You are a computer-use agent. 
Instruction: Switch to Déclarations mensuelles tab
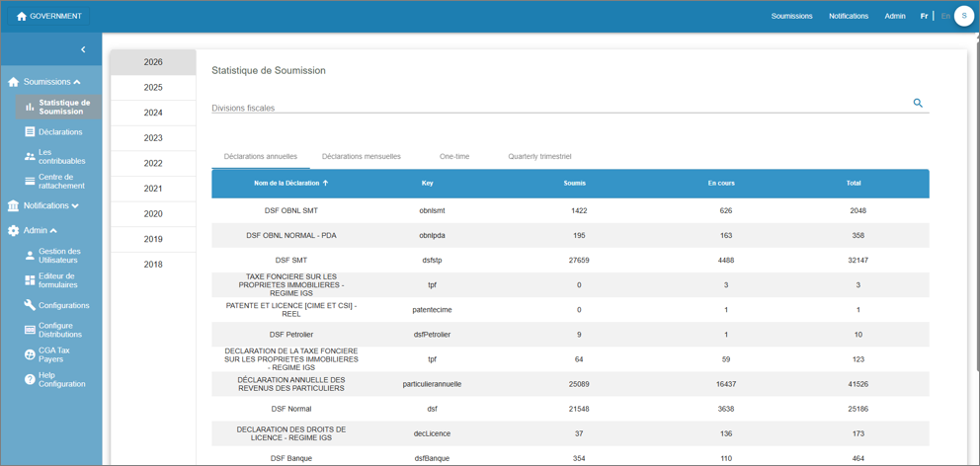tap(362, 156)
